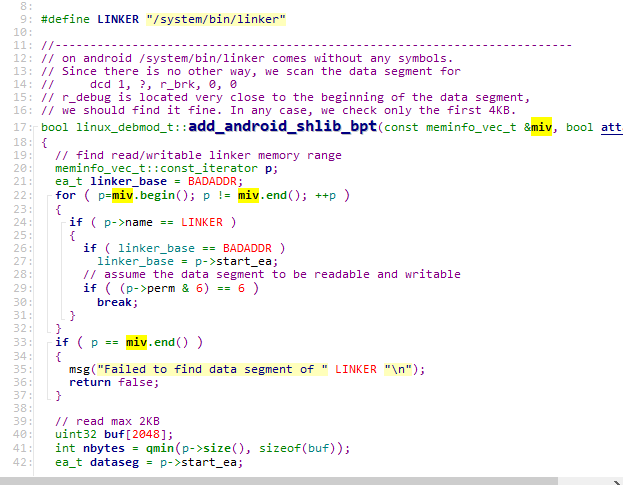Click 'perm' member on line 29
The width and height of the screenshot is (623, 485).
click(x=161, y=288)
